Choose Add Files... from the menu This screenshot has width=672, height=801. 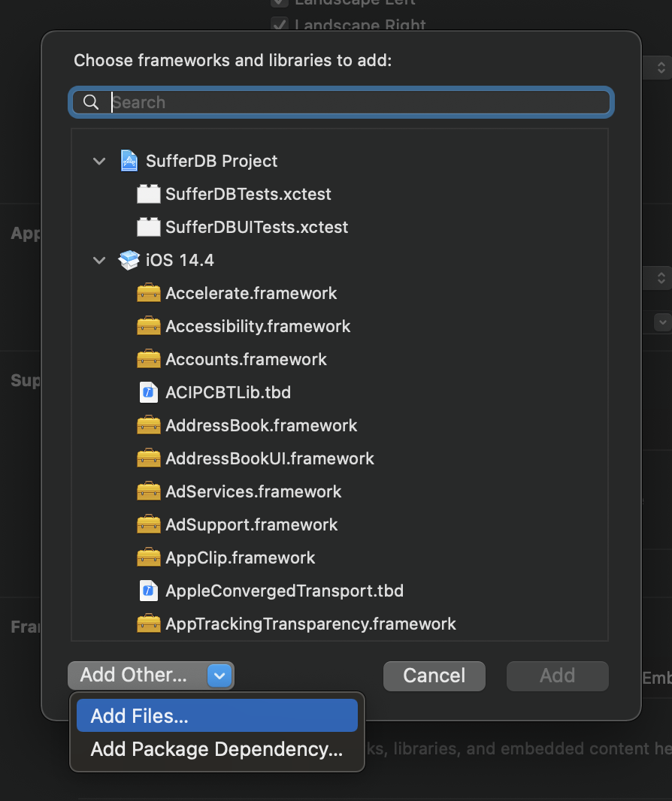click(x=217, y=715)
